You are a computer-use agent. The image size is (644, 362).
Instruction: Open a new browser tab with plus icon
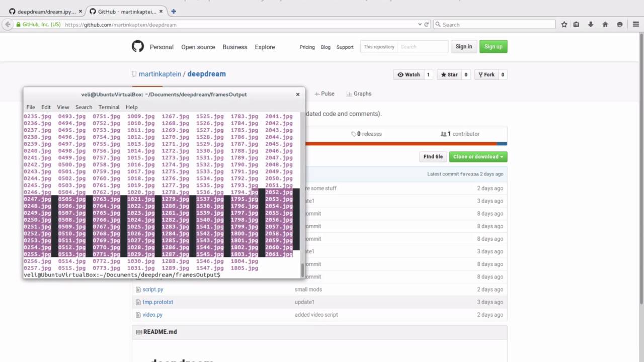174,11
